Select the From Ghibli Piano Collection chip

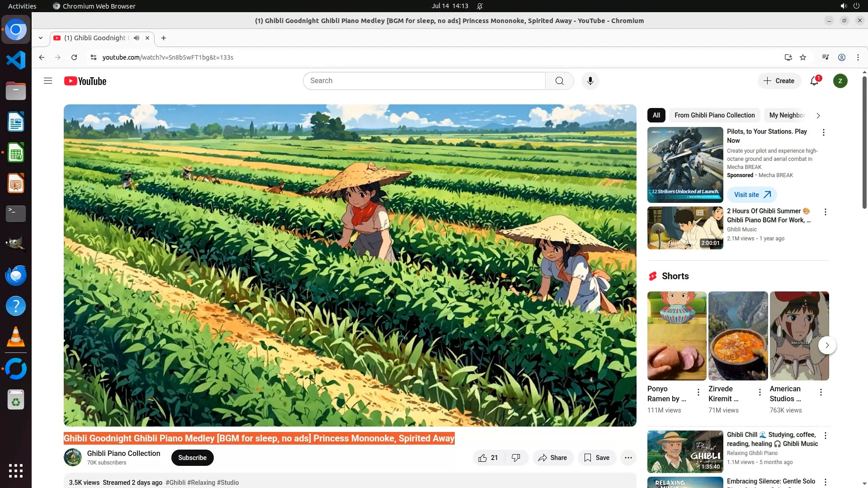pos(714,115)
